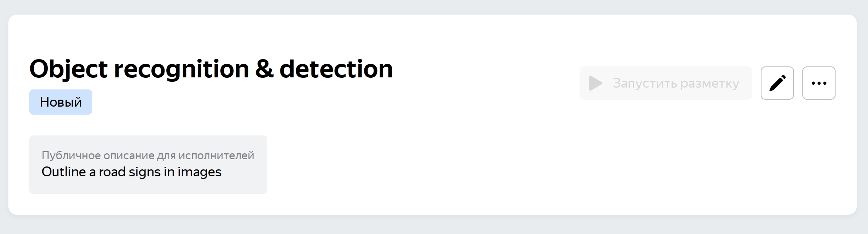Select the Новый status badge
868x234 pixels.
(x=61, y=102)
